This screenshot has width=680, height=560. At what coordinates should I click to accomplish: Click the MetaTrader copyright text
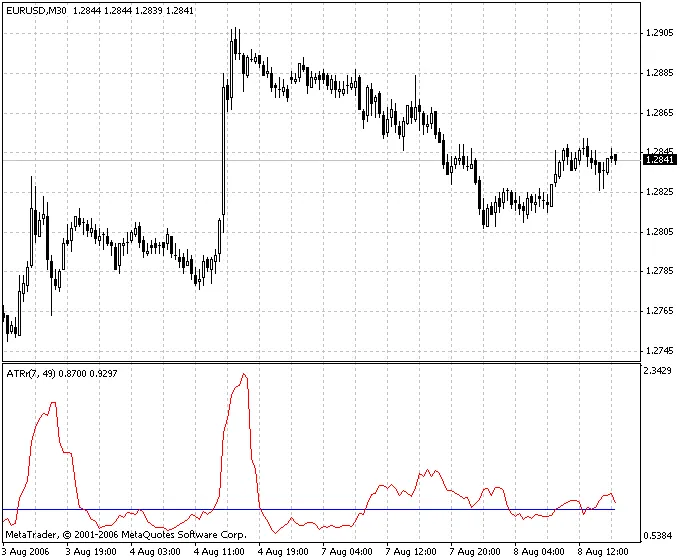click(x=125, y=536)
